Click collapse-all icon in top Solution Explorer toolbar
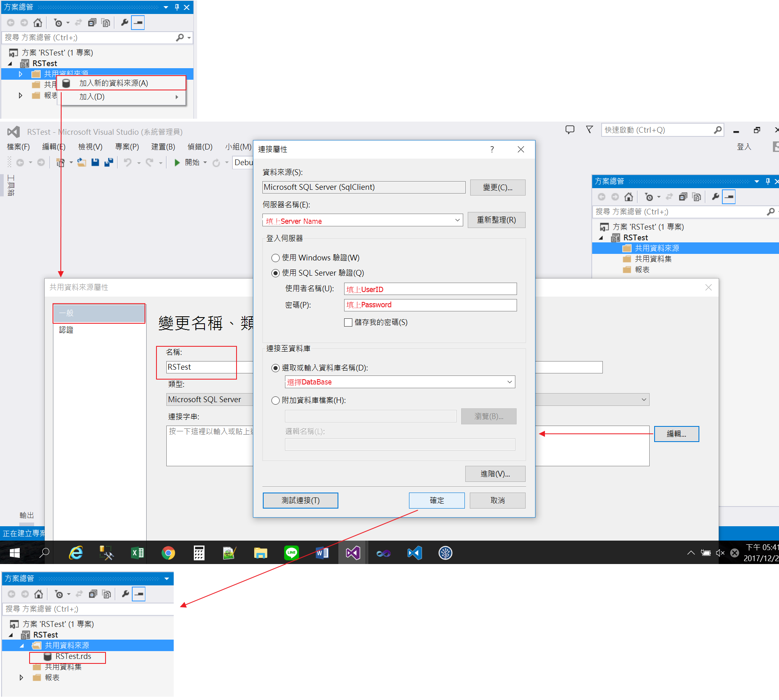 (92, 23)
